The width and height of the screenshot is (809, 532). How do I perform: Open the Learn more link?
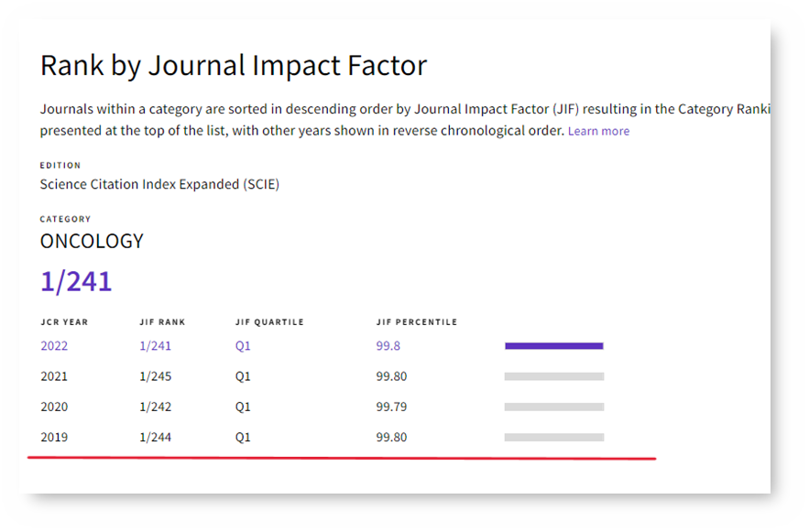(x=598, y=131)
